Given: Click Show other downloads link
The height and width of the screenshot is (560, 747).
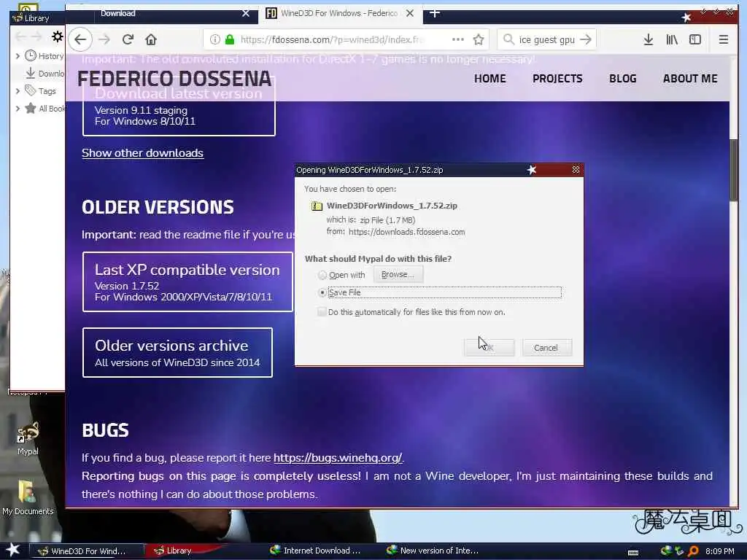Looking at the screenshot, I should pos(142,153).
